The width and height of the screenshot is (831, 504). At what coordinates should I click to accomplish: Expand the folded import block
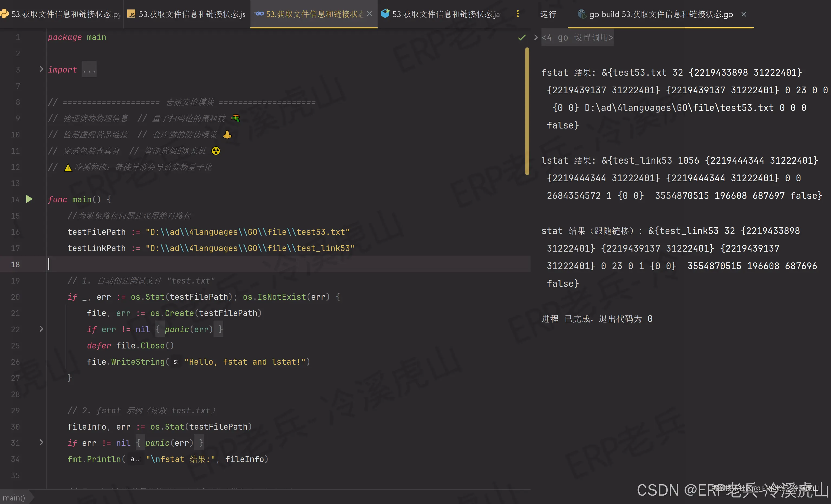tap(41, 69)
